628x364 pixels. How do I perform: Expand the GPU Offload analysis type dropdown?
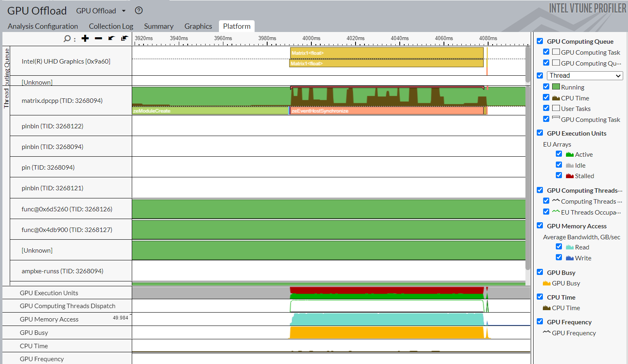[x=124, y=11]
